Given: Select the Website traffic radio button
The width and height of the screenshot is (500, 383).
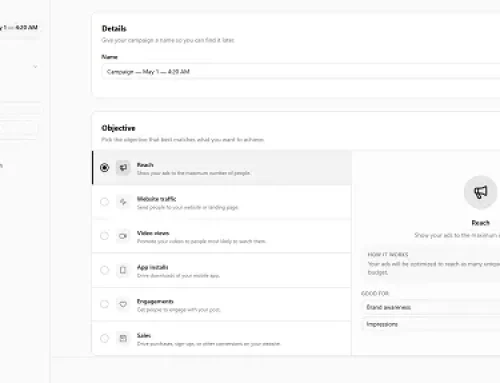Looking at the screenshot, I should [x=104, y=202].
